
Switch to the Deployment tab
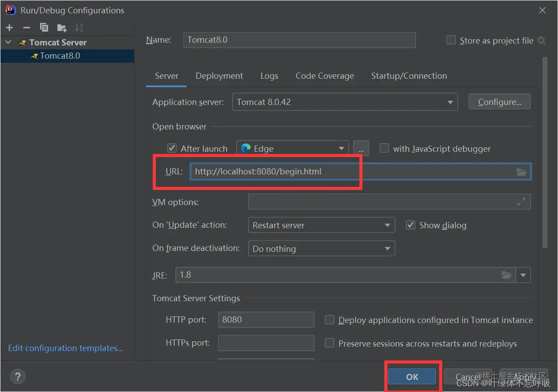pos(219,76)
